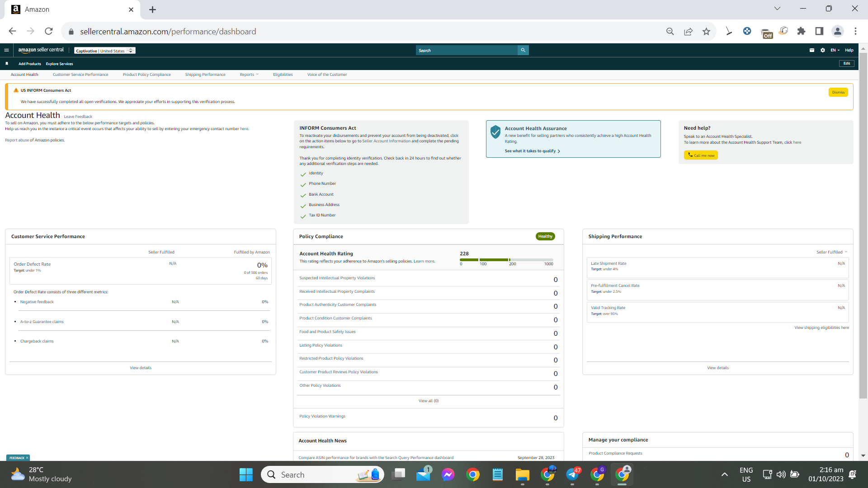
Task: Click the Account Health Rating progress bar
Action: [506, 260]
